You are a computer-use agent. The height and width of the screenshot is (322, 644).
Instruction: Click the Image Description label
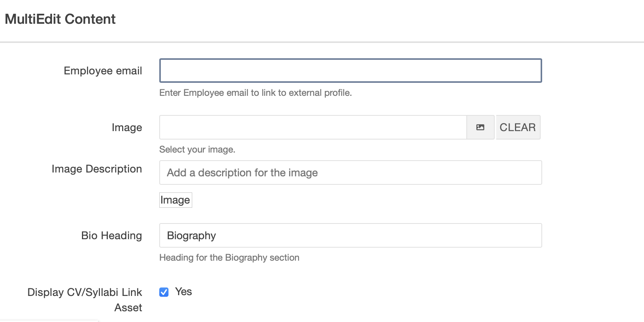pos(96,169)
